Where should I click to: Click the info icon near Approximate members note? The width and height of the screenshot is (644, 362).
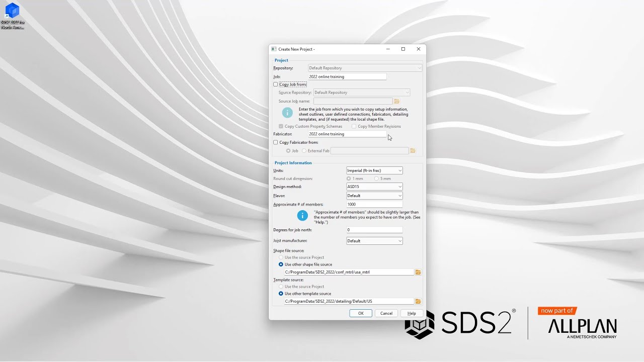pyautogui.click(x=302, y=216)
